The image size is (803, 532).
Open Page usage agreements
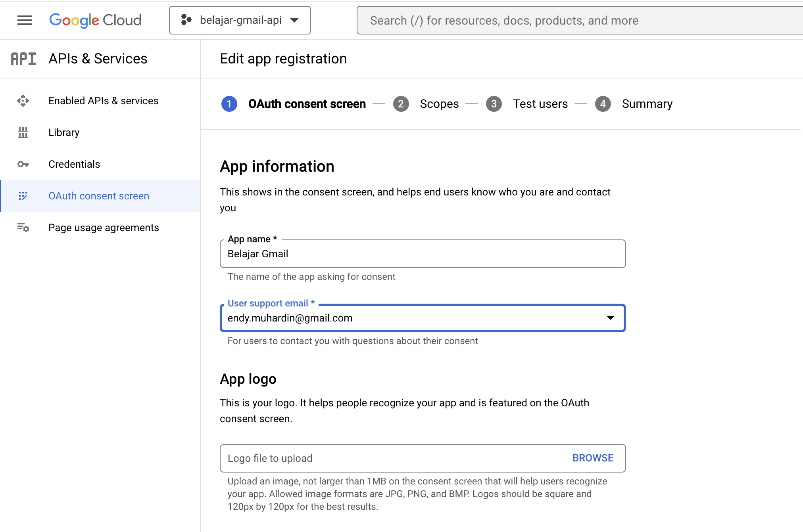[x=104, y=228]
